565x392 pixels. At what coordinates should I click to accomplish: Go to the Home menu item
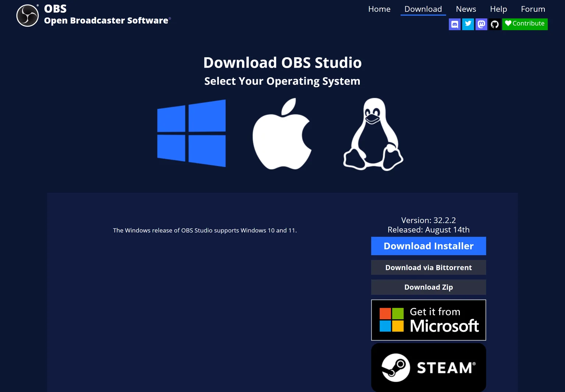(x=379, y=9)
